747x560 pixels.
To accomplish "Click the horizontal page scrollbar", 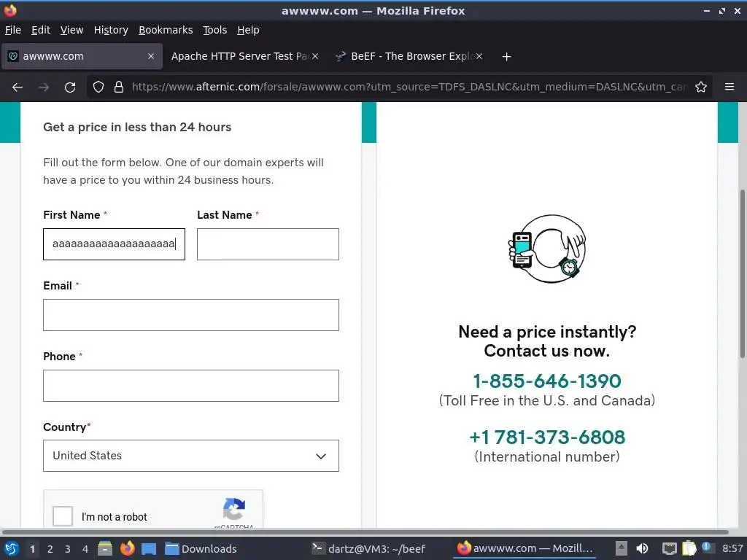I will click(365, 532).
